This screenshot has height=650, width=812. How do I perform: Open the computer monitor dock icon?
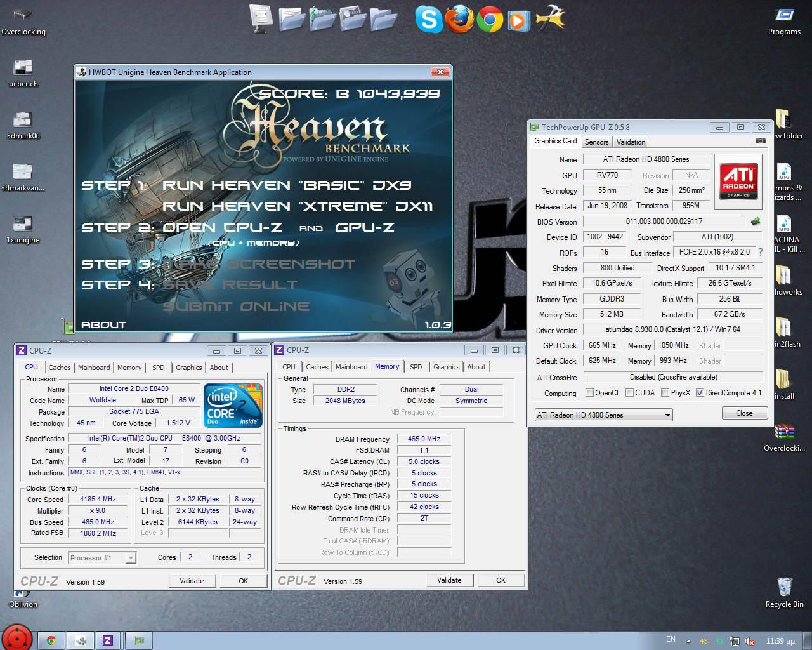pos(260,19)
